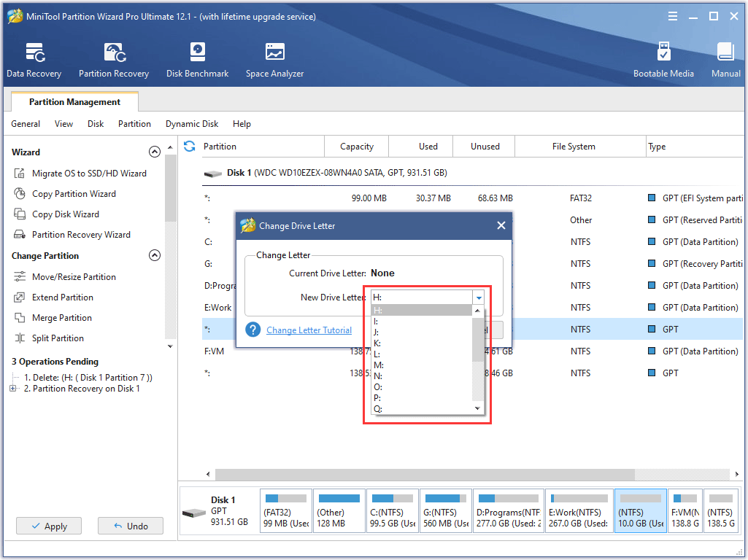Open the General menu
Screen dimensions: 748x560
pyautogui.click(x=26, y=124)
